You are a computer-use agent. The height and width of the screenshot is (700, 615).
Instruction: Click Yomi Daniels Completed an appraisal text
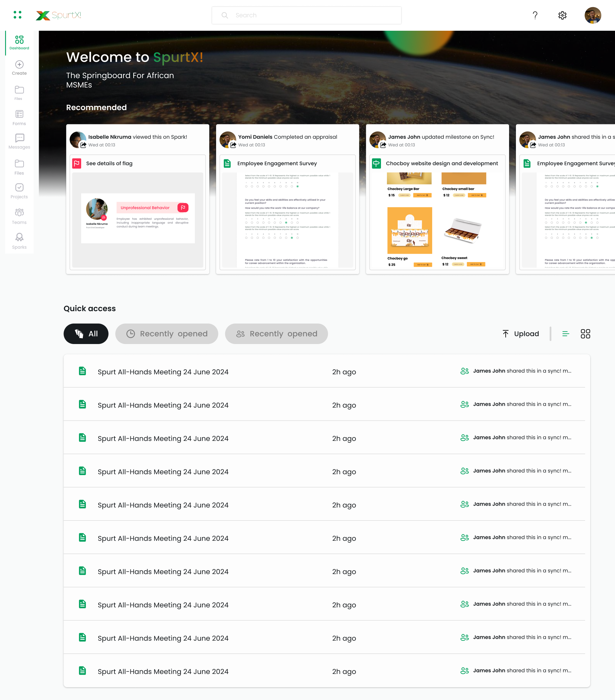(x=288, y=137)
